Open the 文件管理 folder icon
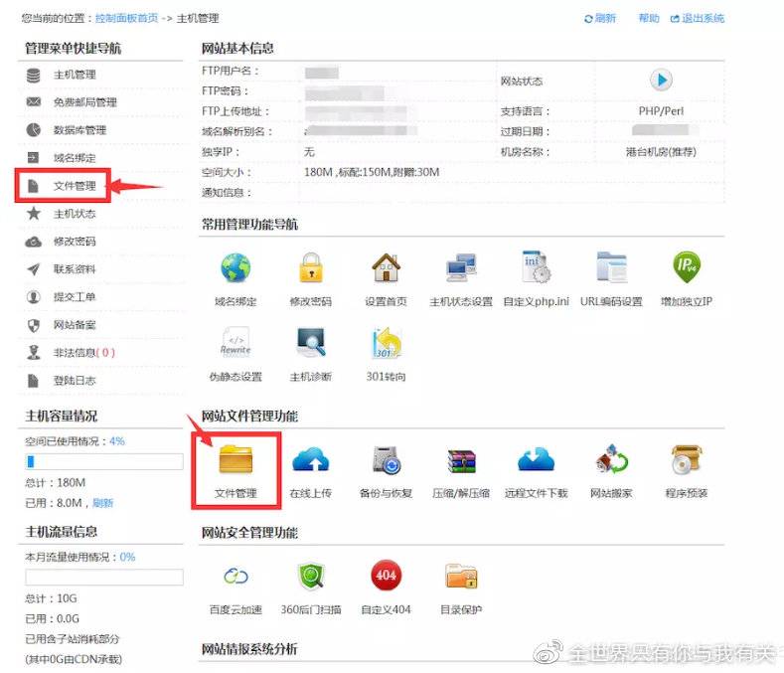This screenshot has width=784, height=673. [x=235, y=461]
